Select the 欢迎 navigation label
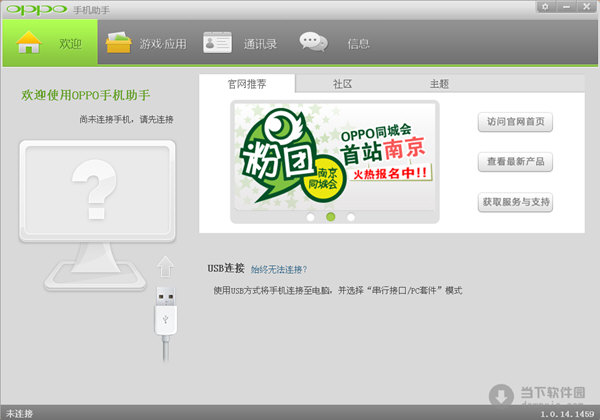 pyautogui.click(x=70, y=44)
